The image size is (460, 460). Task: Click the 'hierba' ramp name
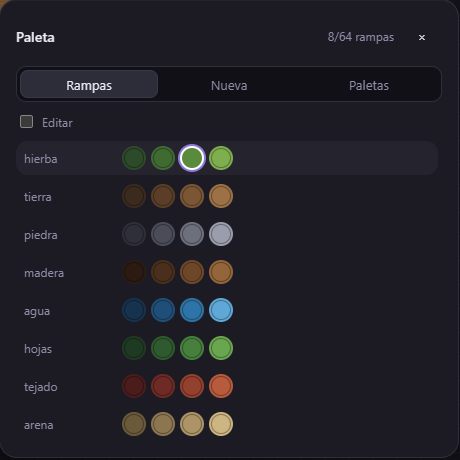(41, 159)
